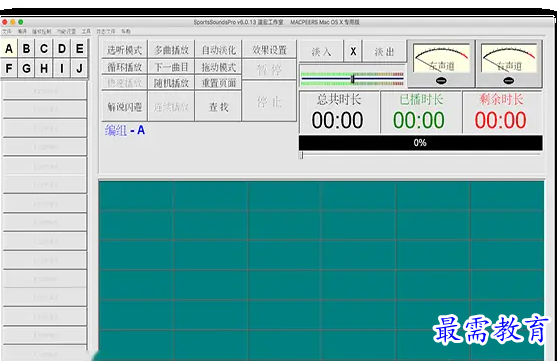This screenshot has width=557, height=361.
Task: Open group E
Action: point(80,49)
